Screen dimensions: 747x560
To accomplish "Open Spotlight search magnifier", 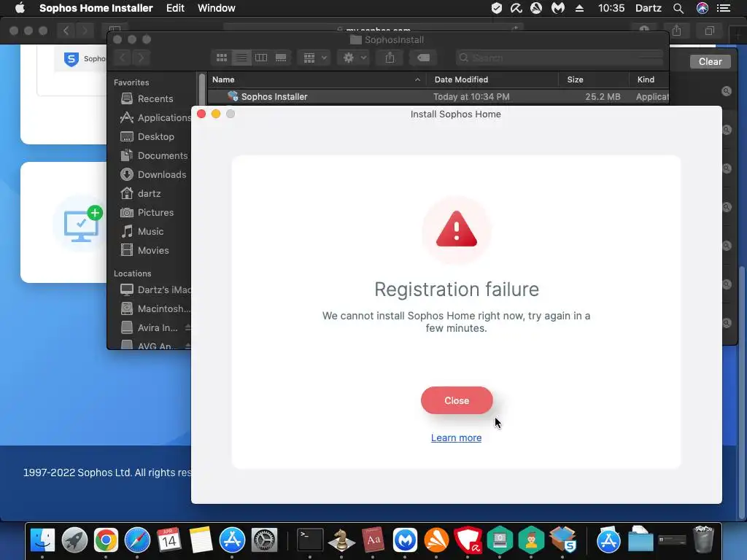I will 678,8.
